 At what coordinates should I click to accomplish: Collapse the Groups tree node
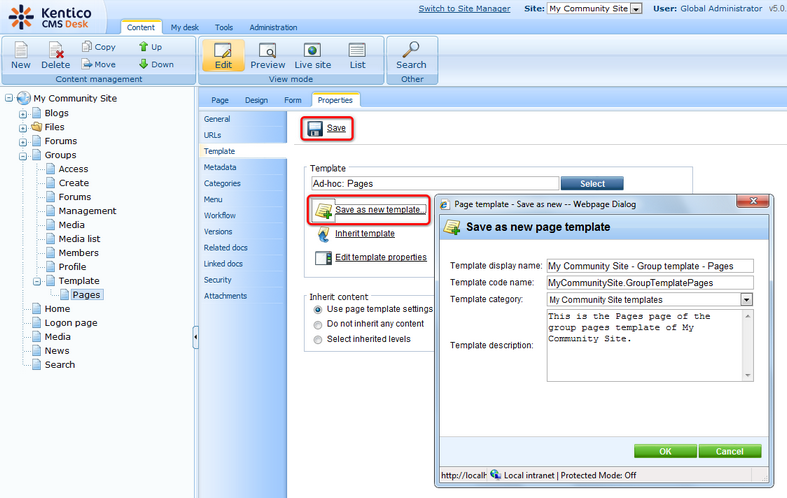[23, 156]
